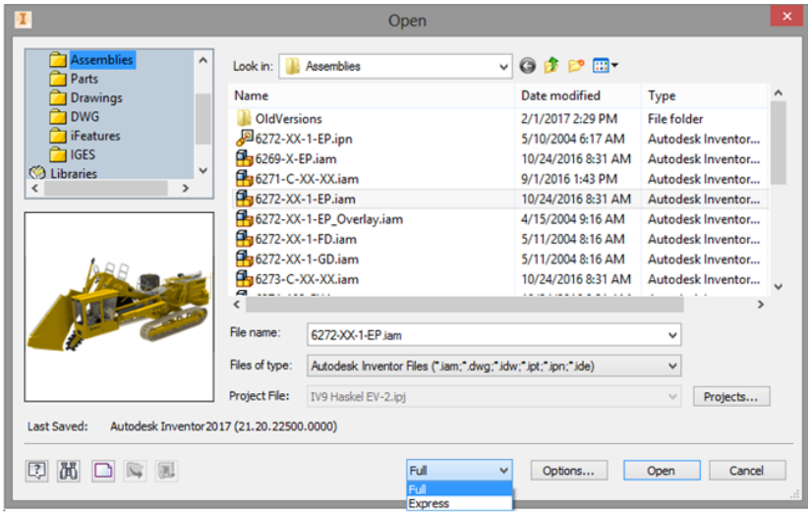Click the Open button
This screenshot has width=812, height=513.
[660, 471]
